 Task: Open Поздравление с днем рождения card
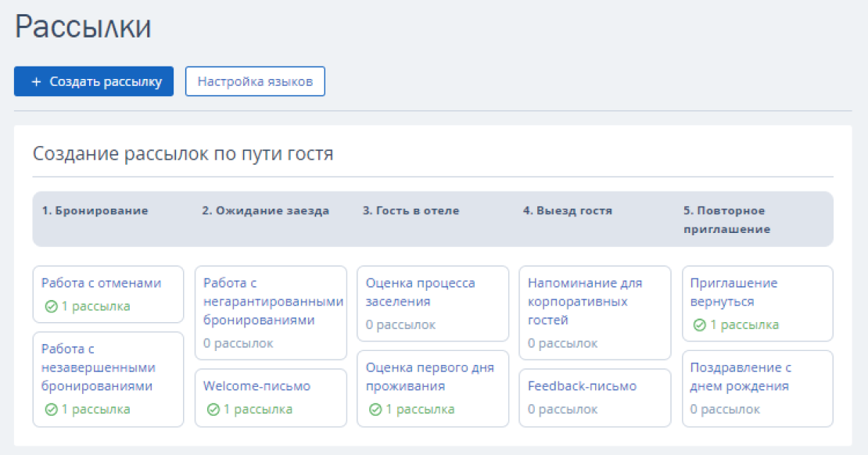click(x=757, y=389)
